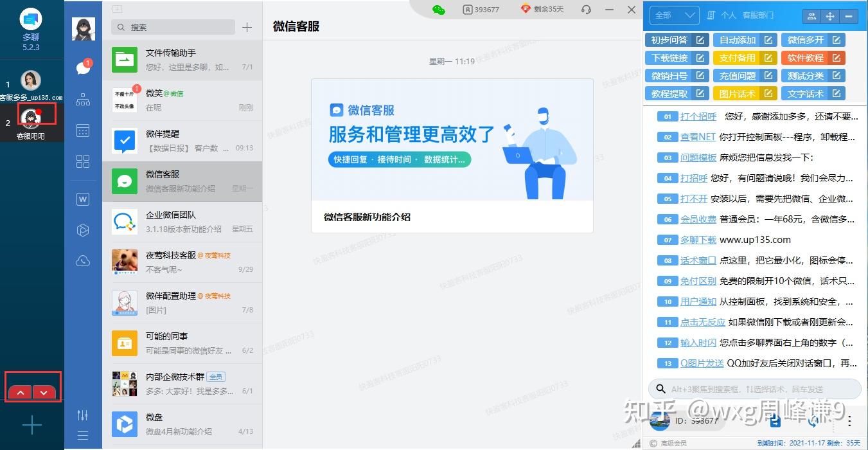Click the sync phrases icon beside ID 393677

click(812, 420)
